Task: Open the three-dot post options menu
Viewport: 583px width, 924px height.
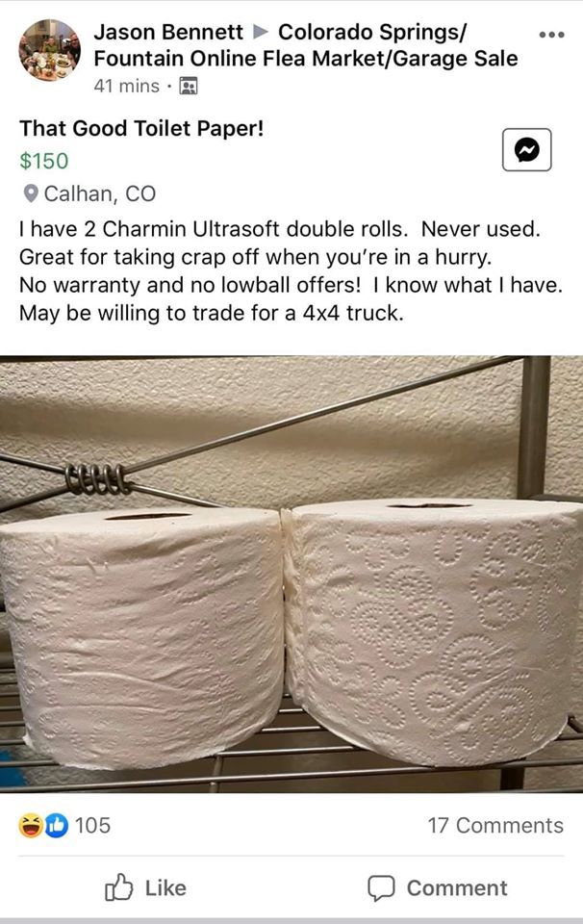Action: click(552, 35)
